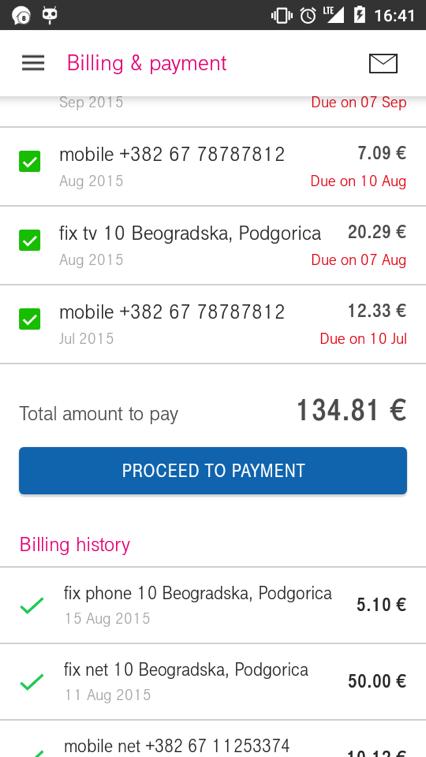Uncheck the fix tv 20.29 € bill
This screenshot has height=757, width=426.
click(29, 240)
